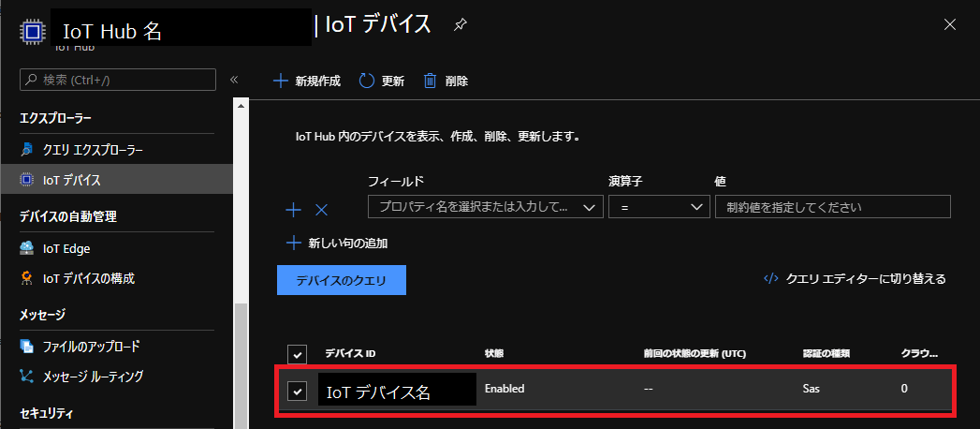Open クエリ エクスプローラー in sidebar
The height and width of the screenshot is (429, 980).
93,150
